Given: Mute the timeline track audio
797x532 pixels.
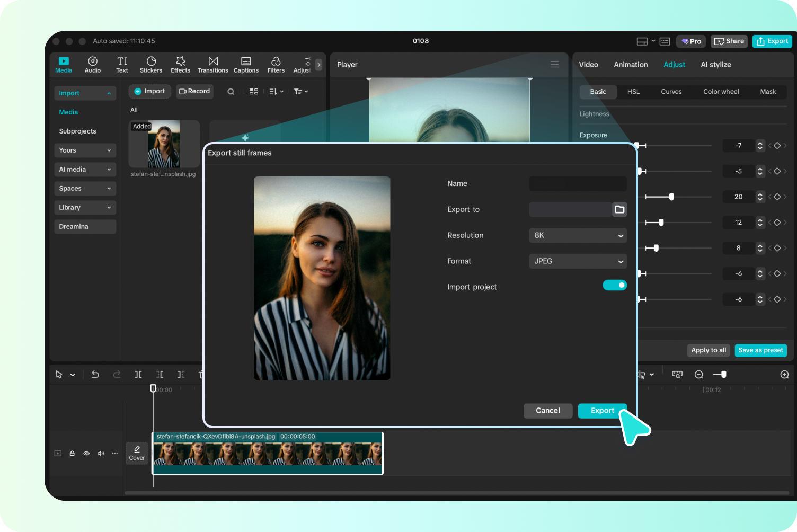Looking at the screenshot, I should (x=101, y=453).
